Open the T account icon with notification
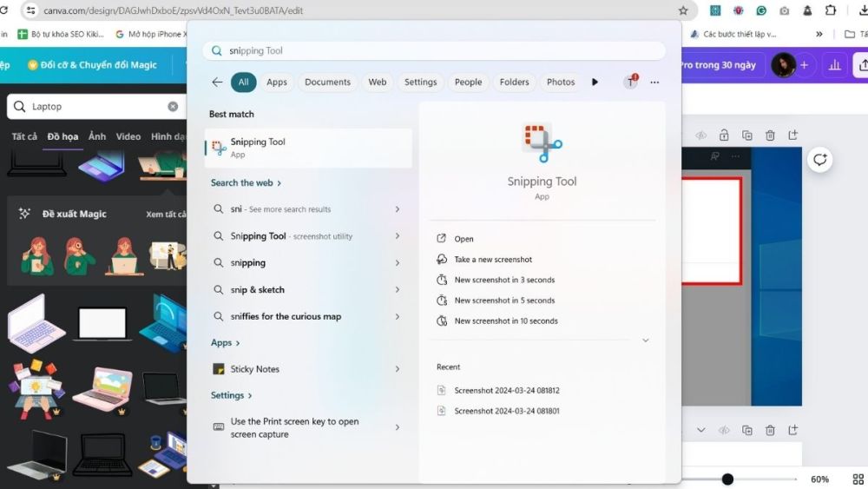 pos(630,82)
